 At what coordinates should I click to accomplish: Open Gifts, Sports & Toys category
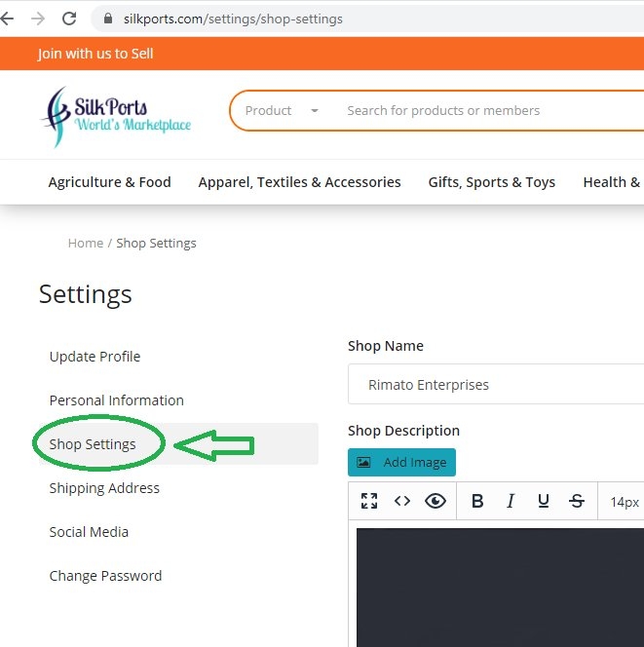[x=492, y=182]
